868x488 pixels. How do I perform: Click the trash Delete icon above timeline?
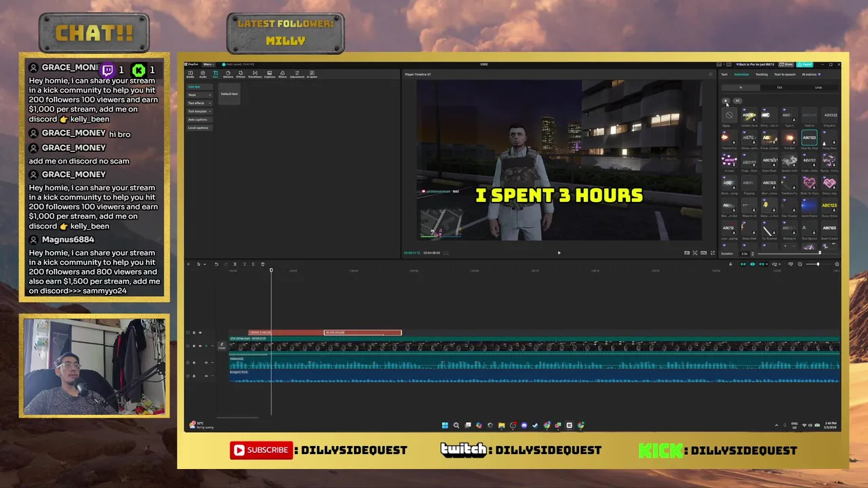262,264
